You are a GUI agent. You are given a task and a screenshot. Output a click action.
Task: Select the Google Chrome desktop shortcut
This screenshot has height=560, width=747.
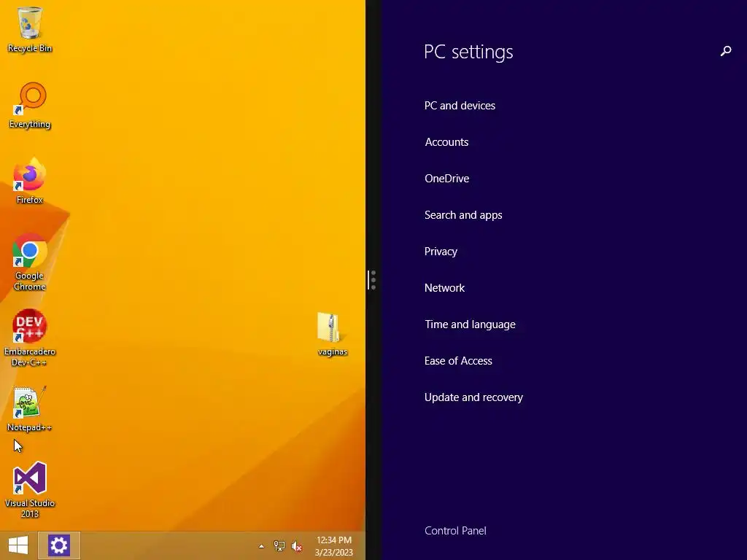point(29,262)
